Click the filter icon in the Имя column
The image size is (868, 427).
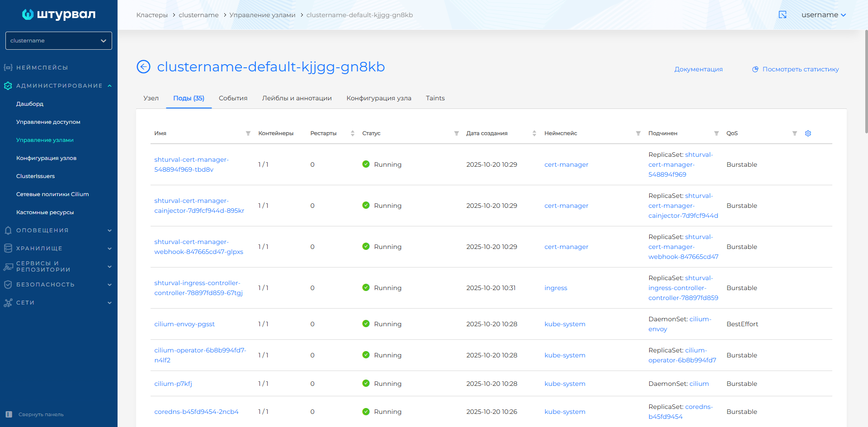(x=248, y=133)
